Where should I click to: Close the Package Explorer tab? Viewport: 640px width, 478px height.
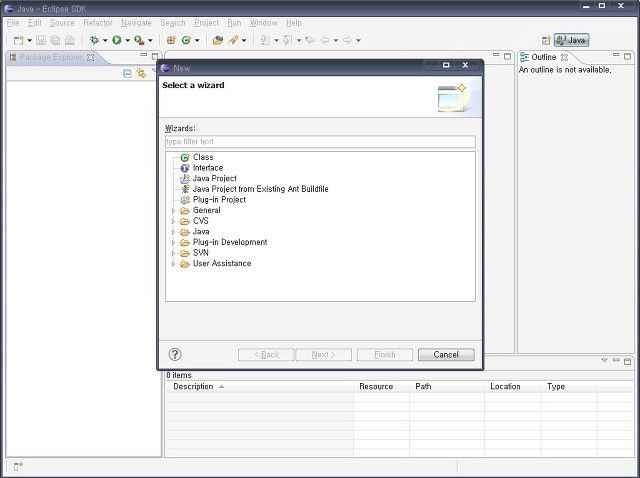pos(91,57)
